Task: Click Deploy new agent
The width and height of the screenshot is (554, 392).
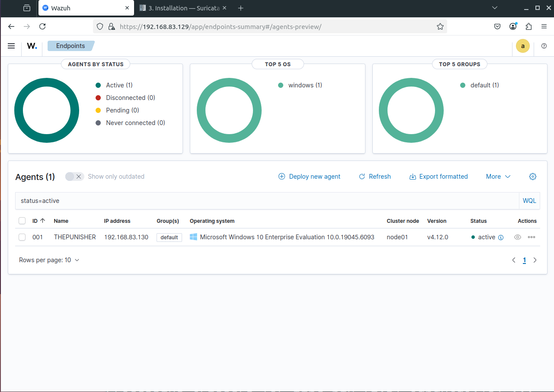Action: 309,177
